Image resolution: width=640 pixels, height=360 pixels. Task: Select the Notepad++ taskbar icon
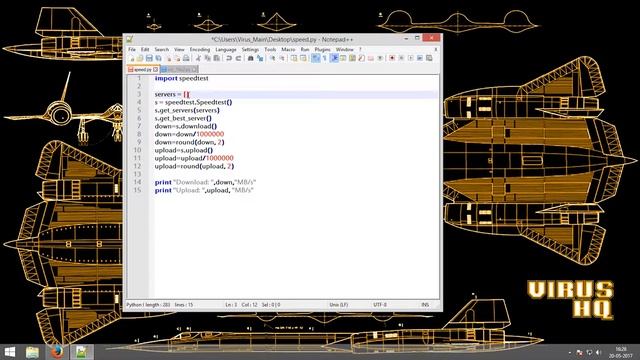tap(81, 352)
